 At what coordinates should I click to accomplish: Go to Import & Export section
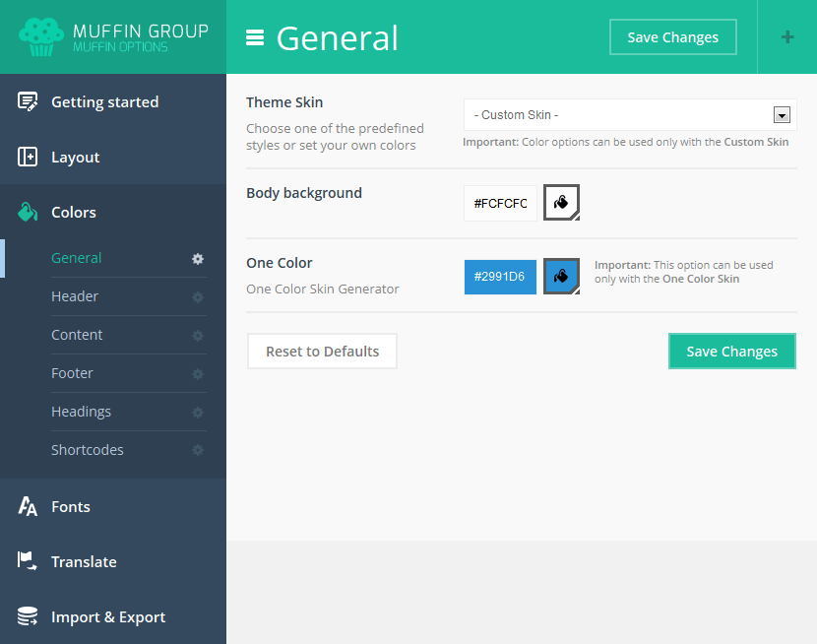click(107, 617)
